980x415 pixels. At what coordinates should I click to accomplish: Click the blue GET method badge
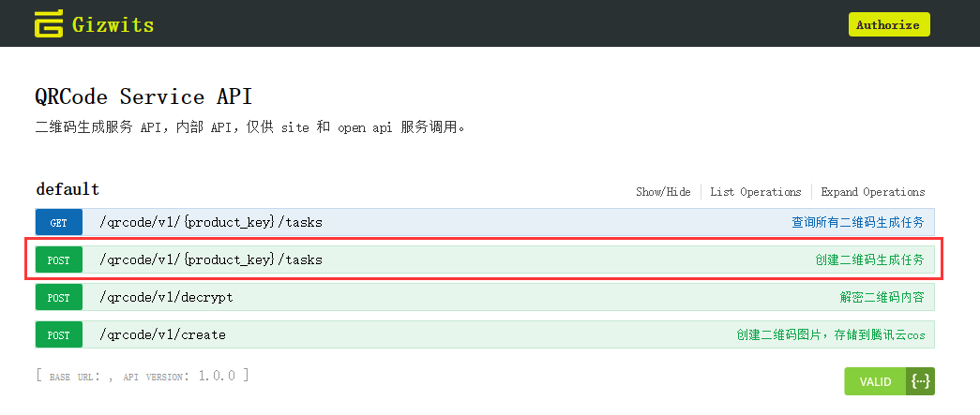[59, 222]
